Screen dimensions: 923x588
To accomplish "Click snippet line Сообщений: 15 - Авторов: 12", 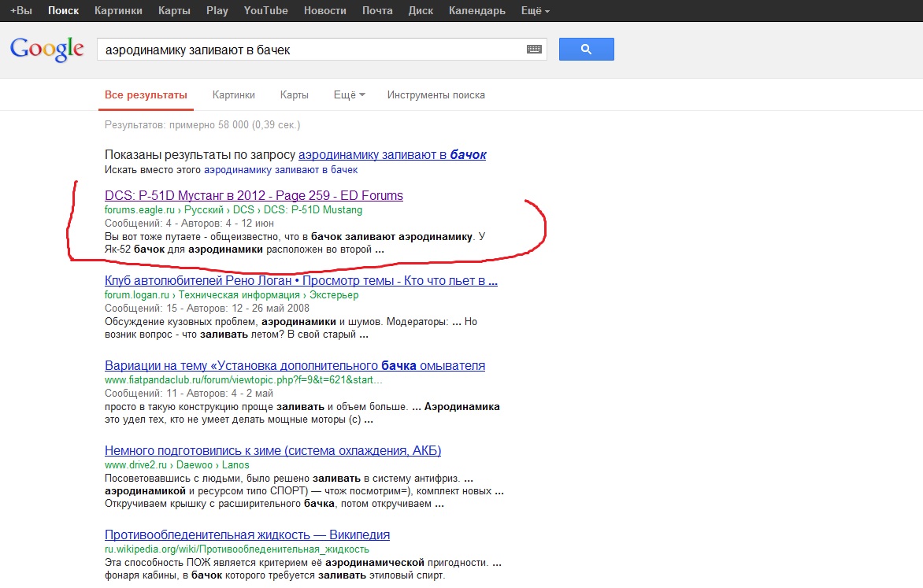I will (x=206, y=309).
